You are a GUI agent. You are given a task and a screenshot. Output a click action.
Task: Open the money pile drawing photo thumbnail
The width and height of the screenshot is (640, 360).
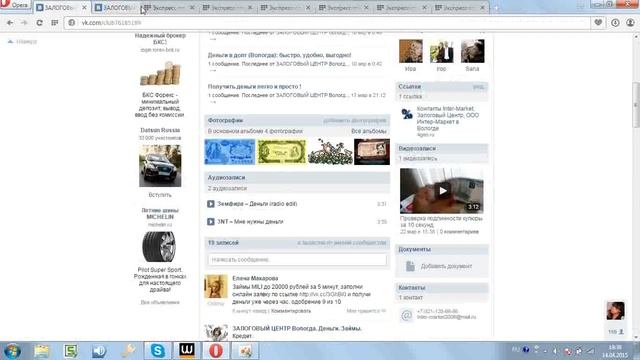coord(330,152)
